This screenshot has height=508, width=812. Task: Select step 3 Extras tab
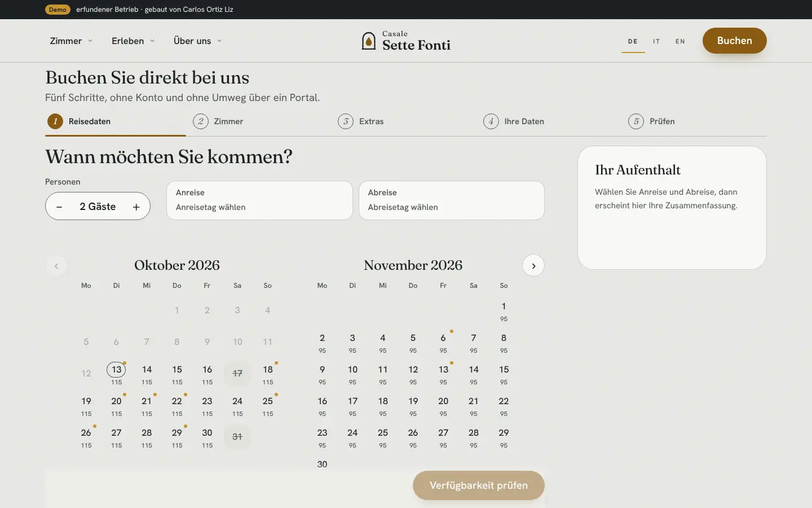407,121
